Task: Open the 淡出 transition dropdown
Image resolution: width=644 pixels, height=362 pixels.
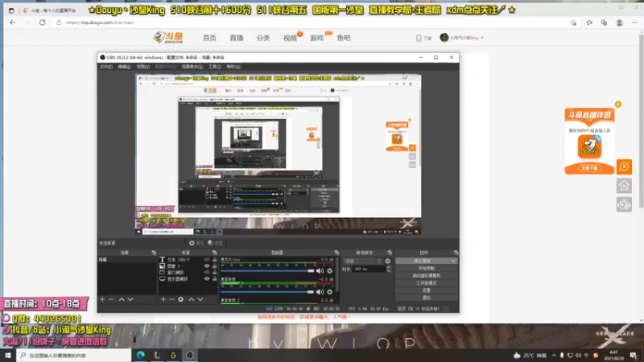Action: [363, 261]
